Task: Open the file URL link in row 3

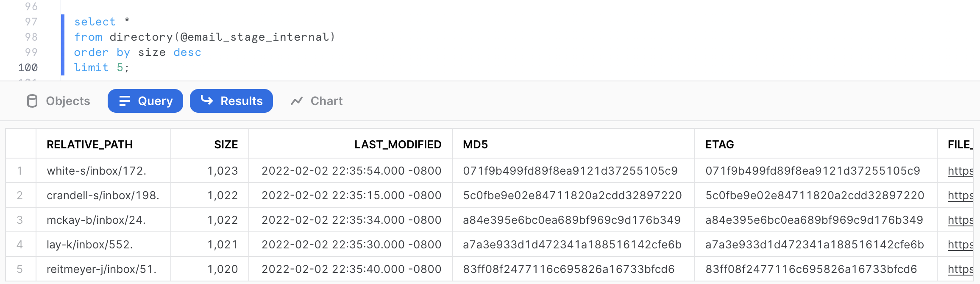Action: (960, 220)
